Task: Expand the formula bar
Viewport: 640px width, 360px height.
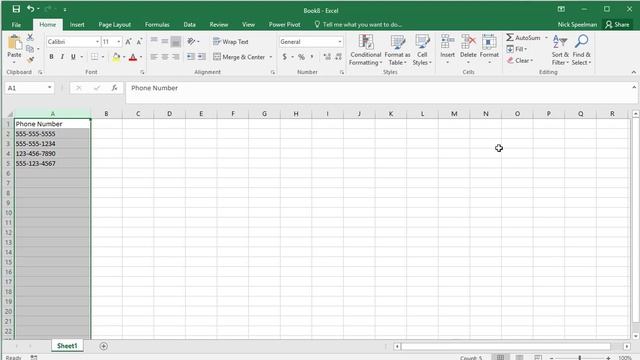Action: [634, 87]
